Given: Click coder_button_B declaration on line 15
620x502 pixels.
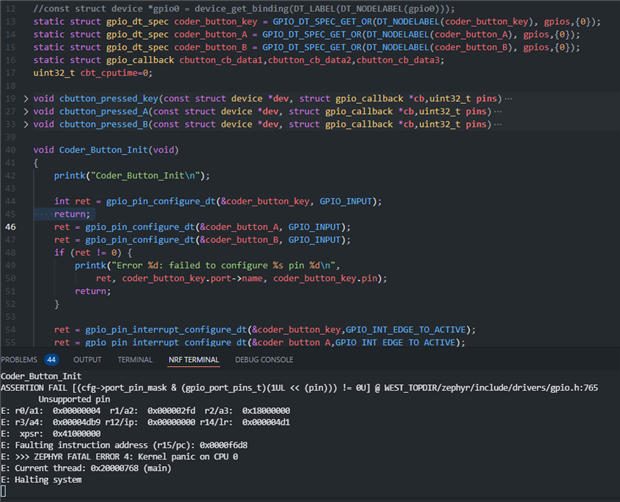Looking at the screenshot, I should tap(306, 47).
